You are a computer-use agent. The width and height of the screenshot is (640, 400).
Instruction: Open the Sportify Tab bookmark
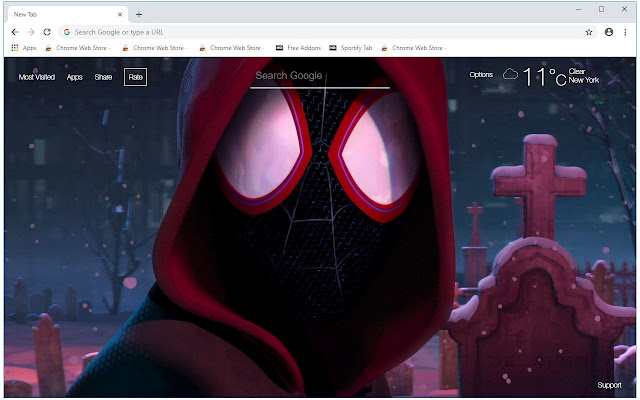click(x=351, y=48)
